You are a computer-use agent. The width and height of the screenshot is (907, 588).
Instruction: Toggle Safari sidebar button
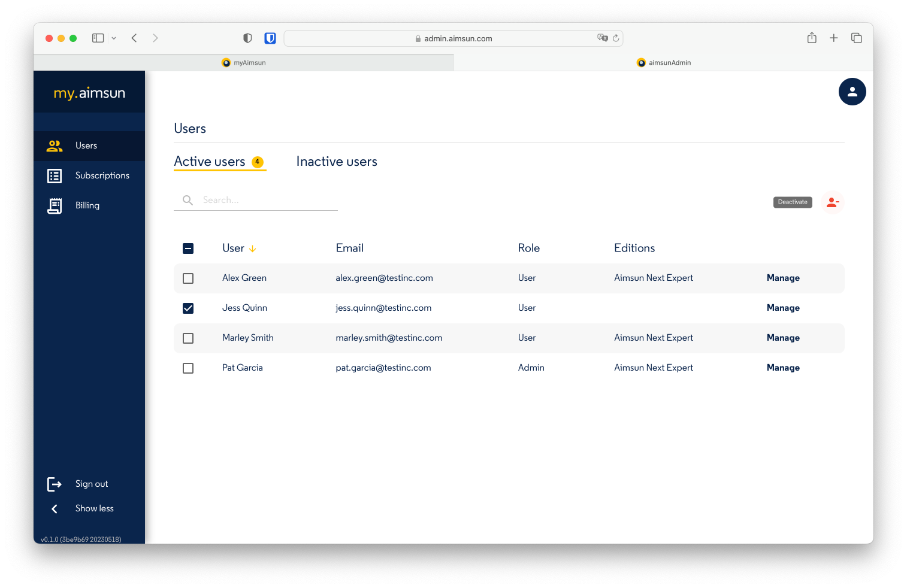[98, 38]
